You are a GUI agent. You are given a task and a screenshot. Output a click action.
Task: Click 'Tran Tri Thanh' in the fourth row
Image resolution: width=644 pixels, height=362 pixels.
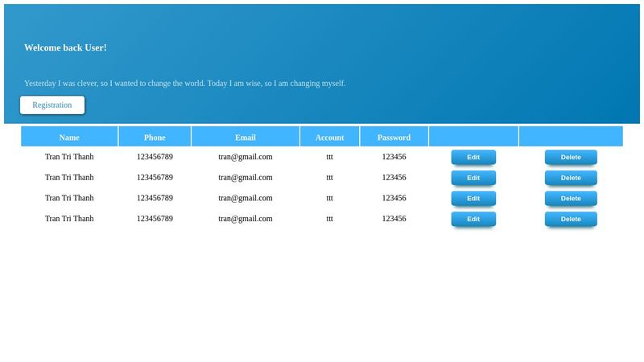pos(69,218)
